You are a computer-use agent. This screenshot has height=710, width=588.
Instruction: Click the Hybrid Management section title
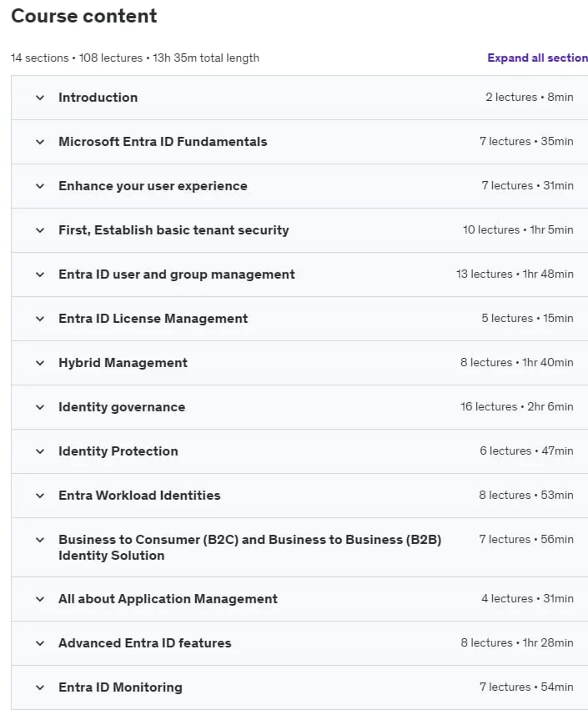coord(123,363)
